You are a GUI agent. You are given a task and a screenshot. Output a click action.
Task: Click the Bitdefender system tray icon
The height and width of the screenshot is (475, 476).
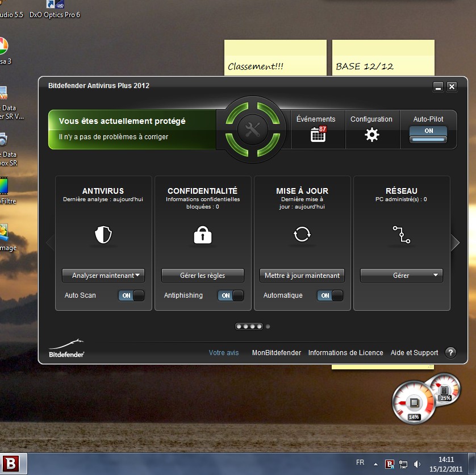click(390, 464)
